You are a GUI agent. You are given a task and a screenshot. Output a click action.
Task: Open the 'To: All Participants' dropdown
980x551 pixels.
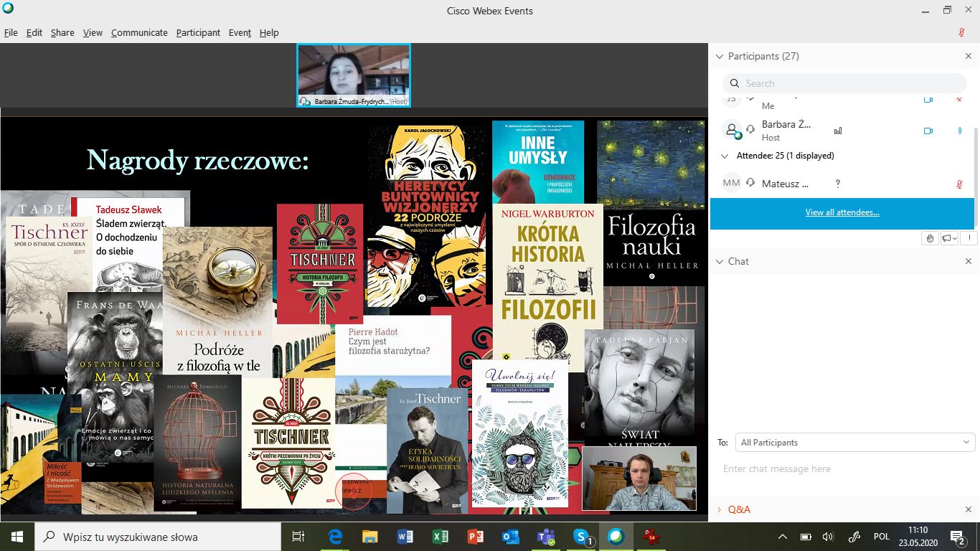coord(854,443)
